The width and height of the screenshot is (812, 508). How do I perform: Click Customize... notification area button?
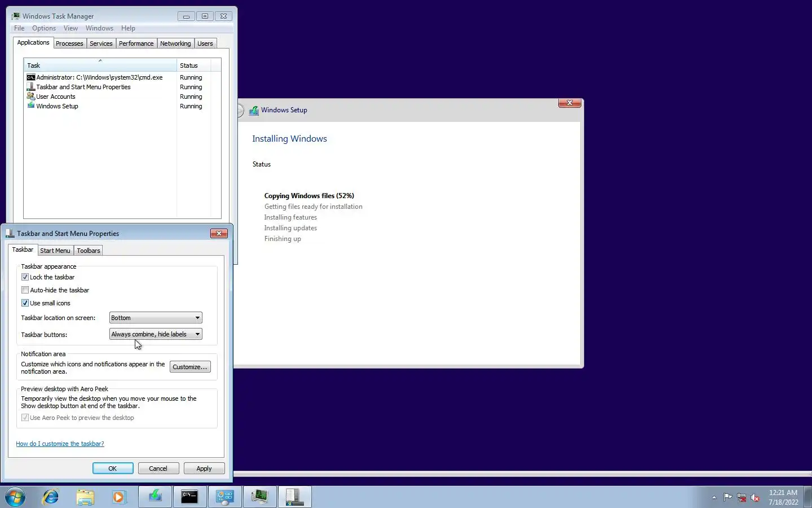click(190, 367)
